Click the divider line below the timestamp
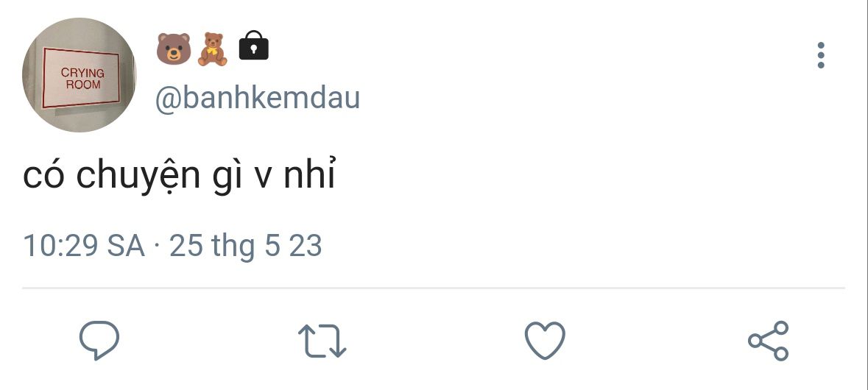 [x=434, y=288]
